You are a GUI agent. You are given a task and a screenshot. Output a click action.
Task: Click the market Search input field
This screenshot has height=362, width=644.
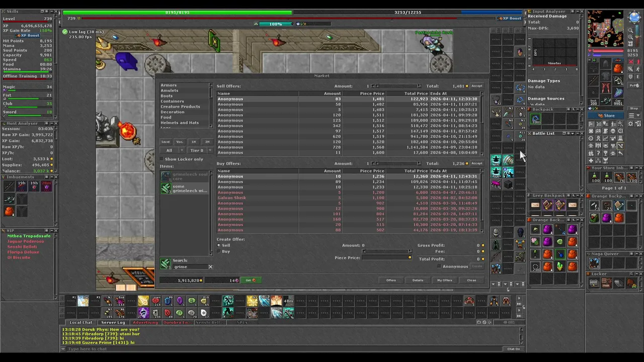pos(190,267)
